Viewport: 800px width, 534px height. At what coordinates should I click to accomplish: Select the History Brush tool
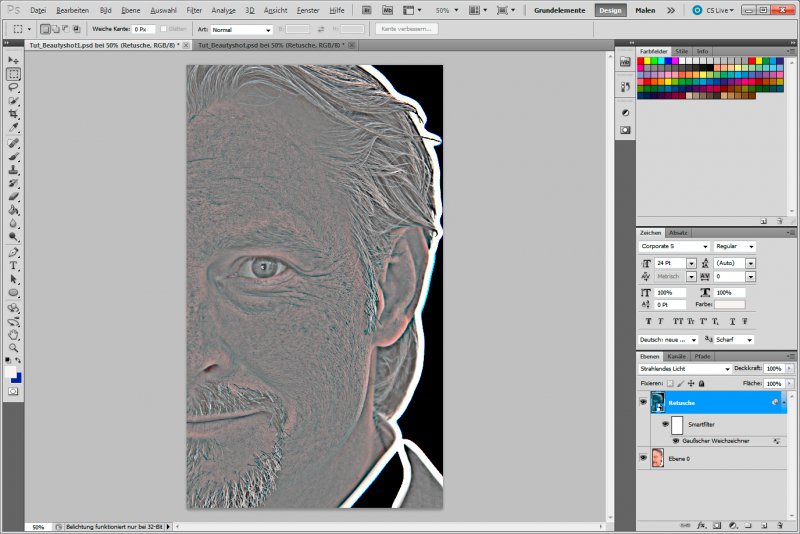(13, 183)
